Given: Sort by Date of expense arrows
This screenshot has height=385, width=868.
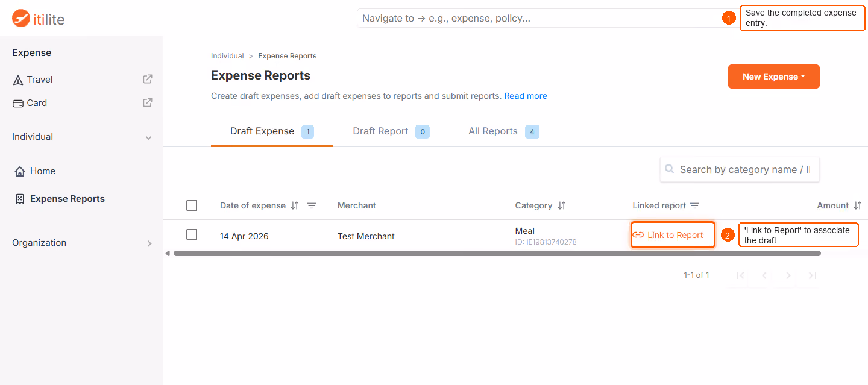Looking at the screenshot, I should (x=295, y=205).
